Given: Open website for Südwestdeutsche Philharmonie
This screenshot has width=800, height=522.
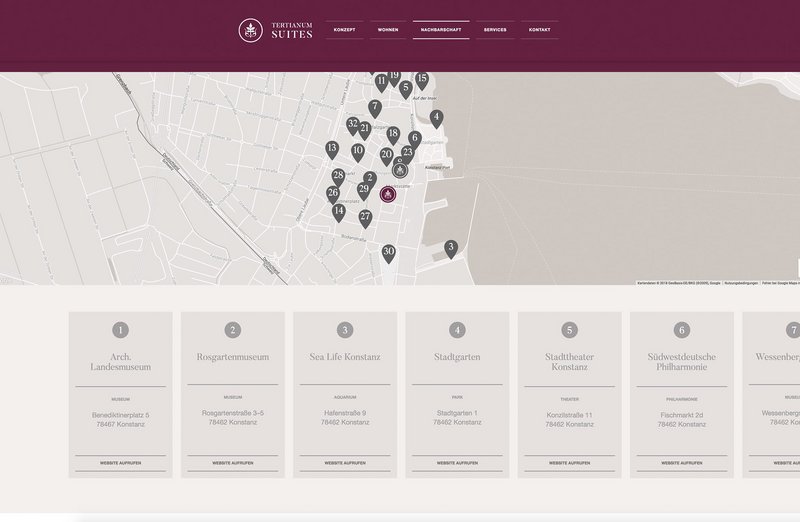Looking at the screenshot, I should pyautogui.click(x=682, y=463).
